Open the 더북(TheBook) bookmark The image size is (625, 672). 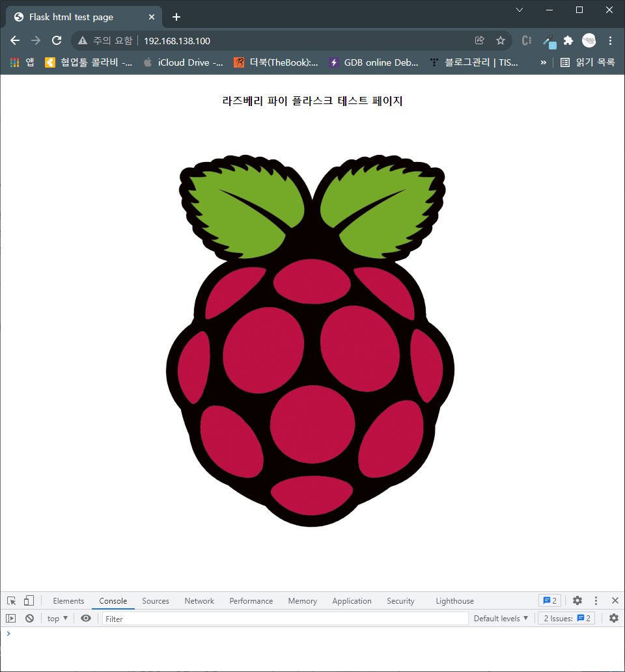tap(276, 62)
